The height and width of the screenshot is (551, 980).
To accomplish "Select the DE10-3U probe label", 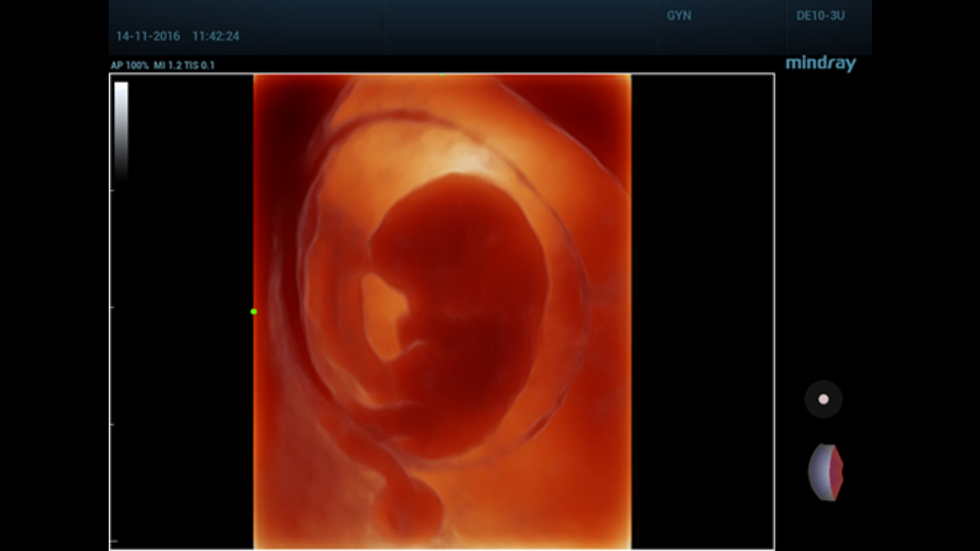I will tap(820, 16).
